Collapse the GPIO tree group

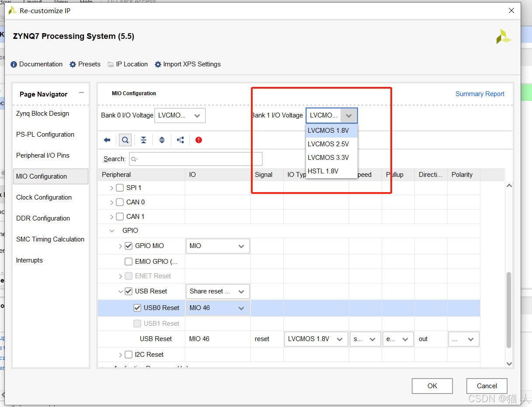coord(112,231)
